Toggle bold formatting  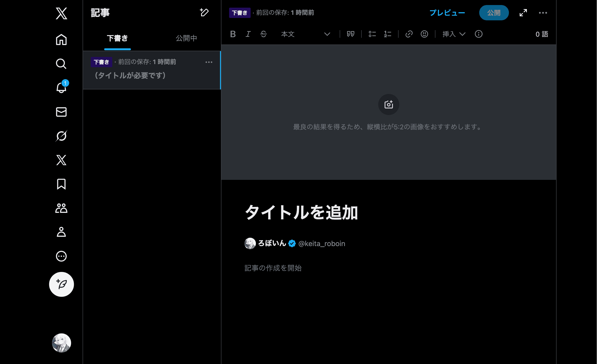tap(233, 34)
